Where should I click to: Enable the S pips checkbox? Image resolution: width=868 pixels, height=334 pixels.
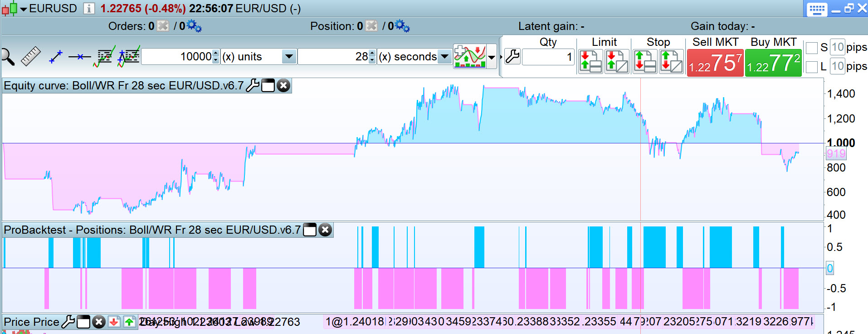coord(812,47)
